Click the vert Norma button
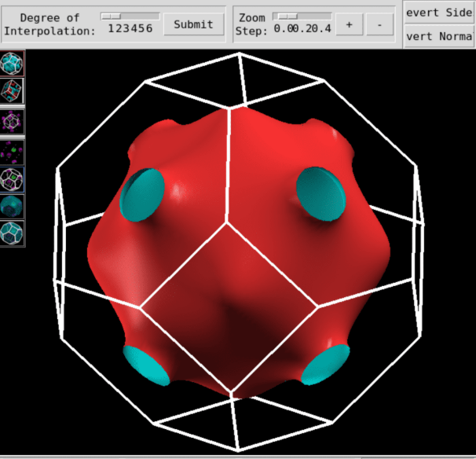 [439, 36]
